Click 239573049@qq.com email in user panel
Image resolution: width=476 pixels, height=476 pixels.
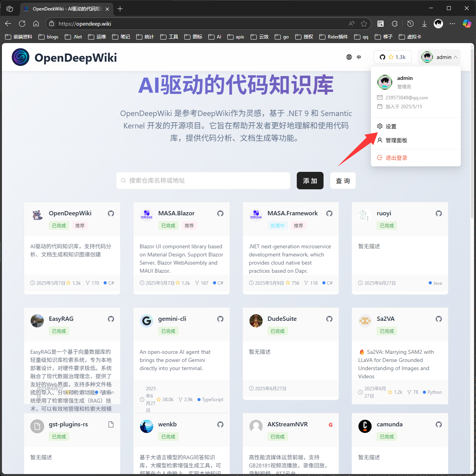coord(407,98)
